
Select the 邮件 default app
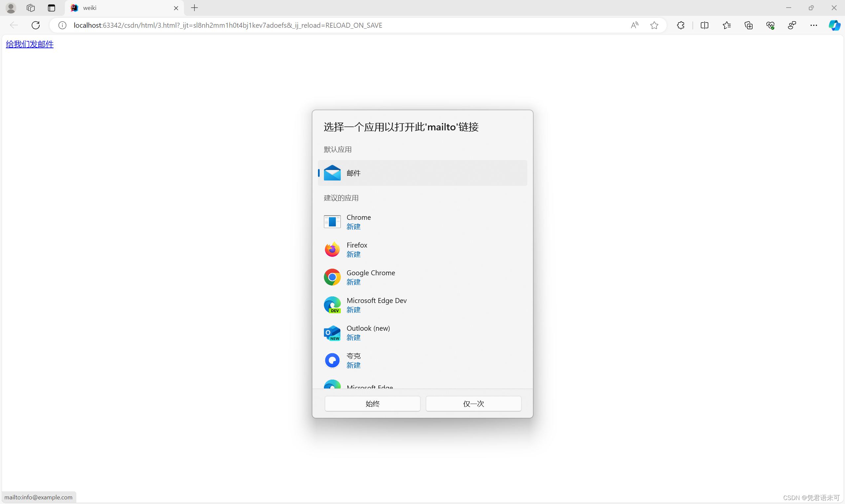coord(422,173)
